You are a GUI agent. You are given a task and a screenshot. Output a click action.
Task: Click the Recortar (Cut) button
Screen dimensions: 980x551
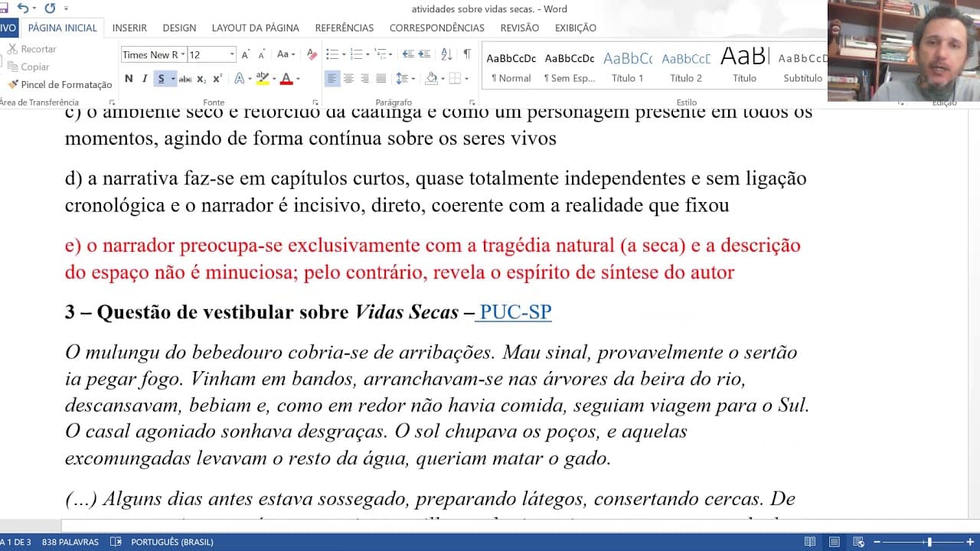pos(32,49)
